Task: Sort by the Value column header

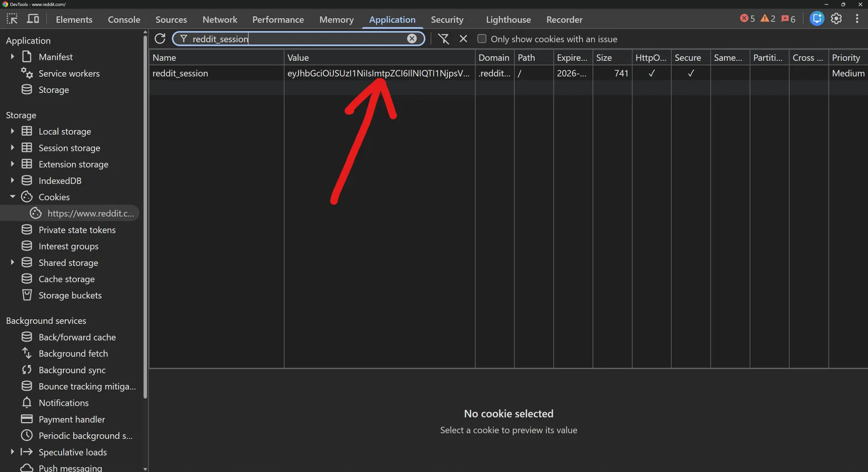Action: click(380, 57)
